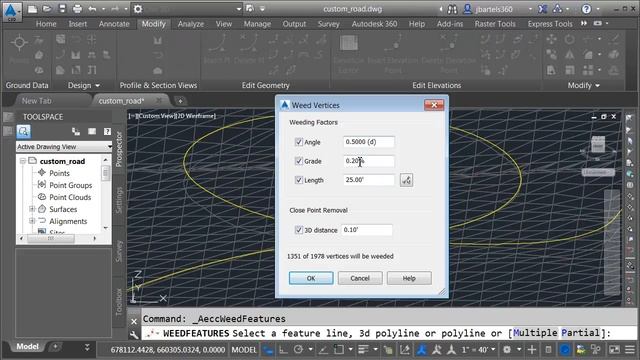Expand the Alignments tree node
This screenshot has width=640, height=360.
[x=32, y=221]
